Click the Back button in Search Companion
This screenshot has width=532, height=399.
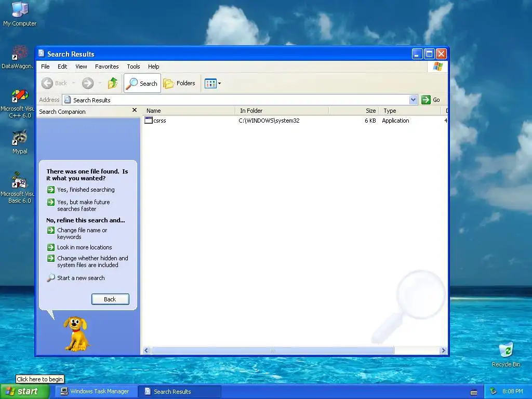(x=110, y=299)
